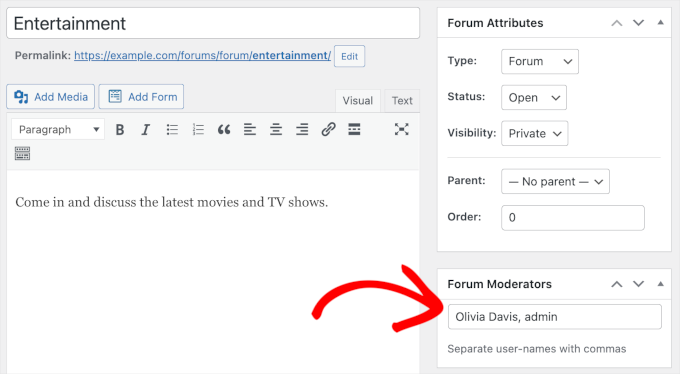This screenshot has width=680, height=374.
Task: Click into the forum description text
Action: pyautogui.click(x=172, y=202)
